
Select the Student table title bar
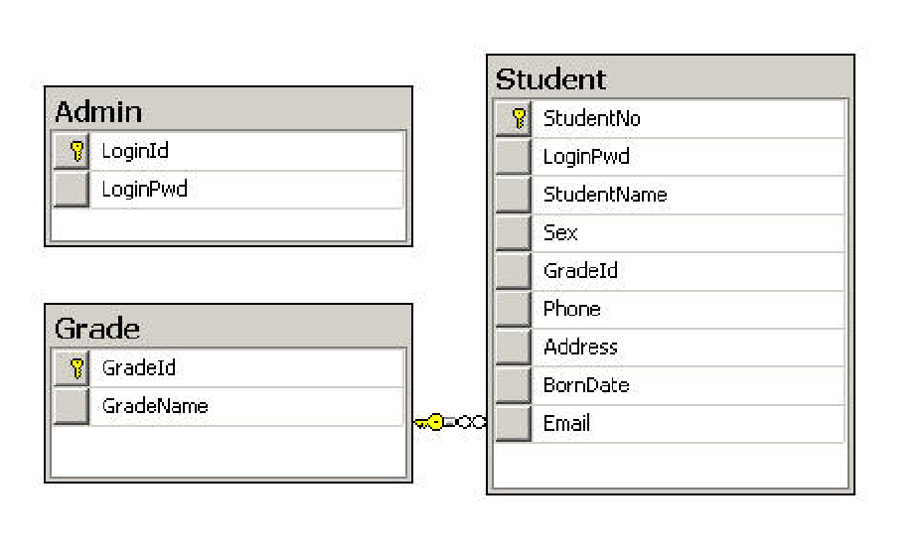670,78
